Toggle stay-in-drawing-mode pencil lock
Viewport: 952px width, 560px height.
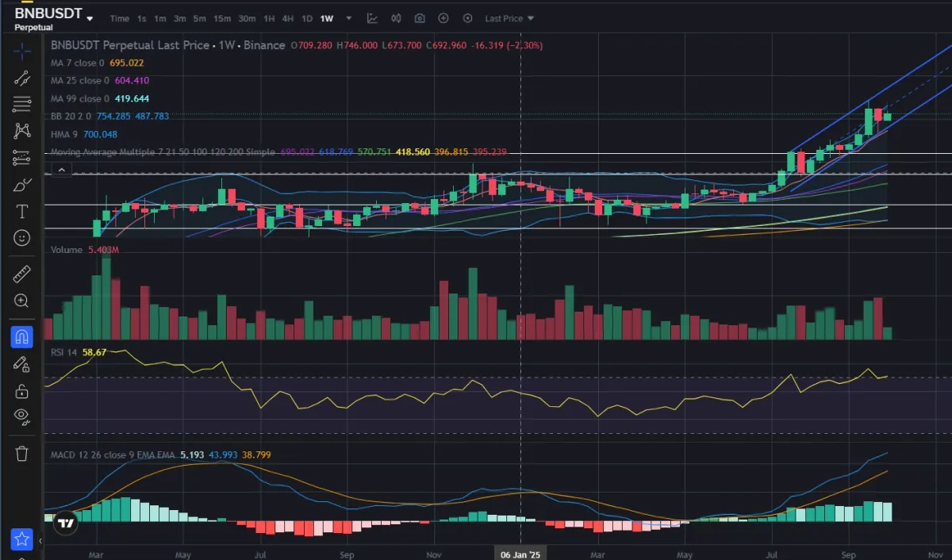pyautogui.click(x=22, y=363)
